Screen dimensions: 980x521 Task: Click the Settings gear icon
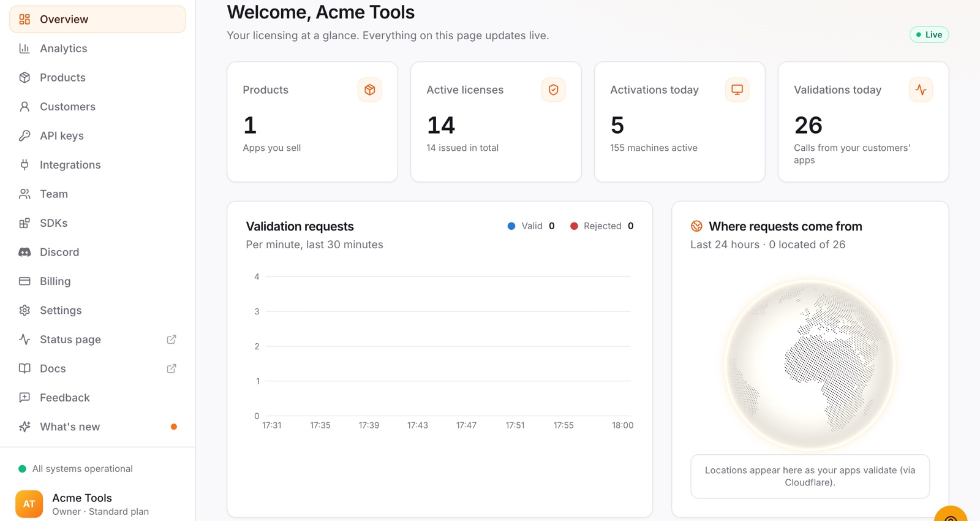coord(24,310)
